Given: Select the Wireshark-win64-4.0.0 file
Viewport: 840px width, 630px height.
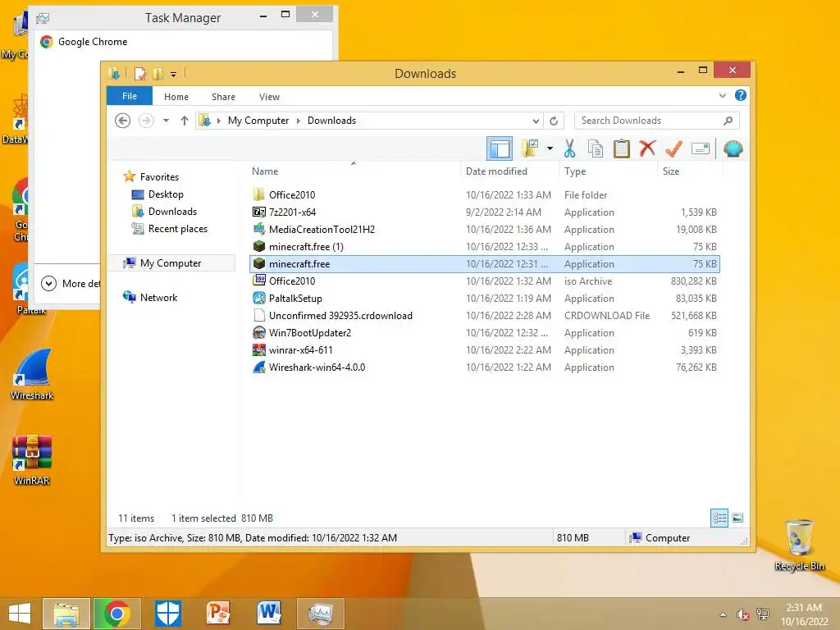Looking at the screenshot, I should (x=484, y=367).
